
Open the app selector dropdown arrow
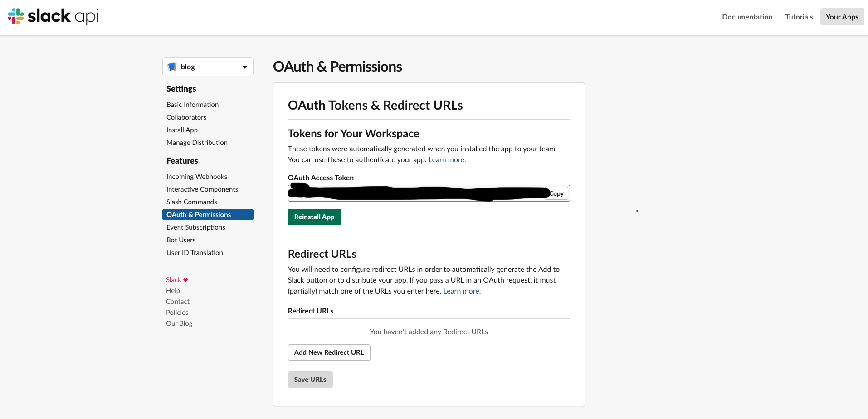(244, 66)
